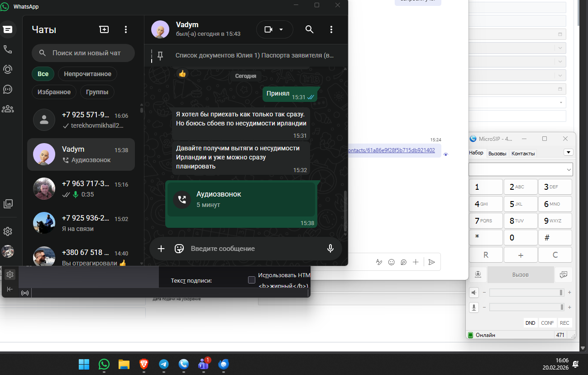Open the emoji and sticker picker

point(179,249)
